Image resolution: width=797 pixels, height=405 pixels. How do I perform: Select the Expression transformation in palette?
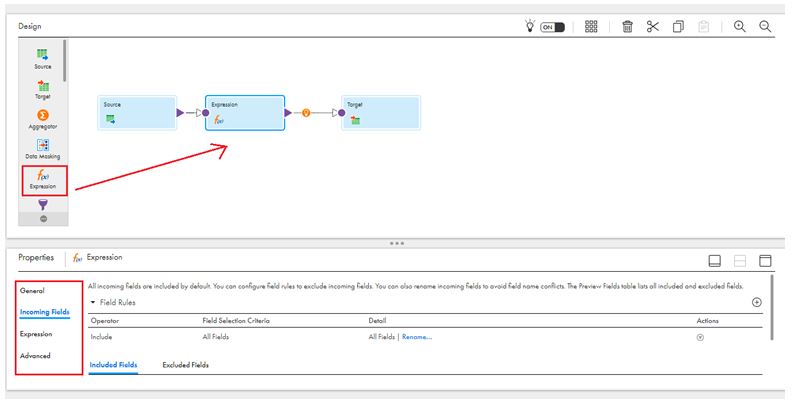coord(43,180)
